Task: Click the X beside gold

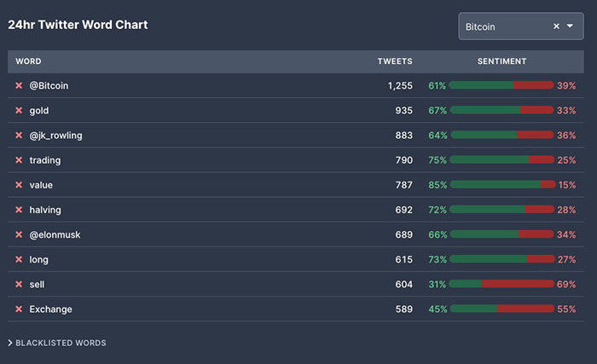Action: 19,110
